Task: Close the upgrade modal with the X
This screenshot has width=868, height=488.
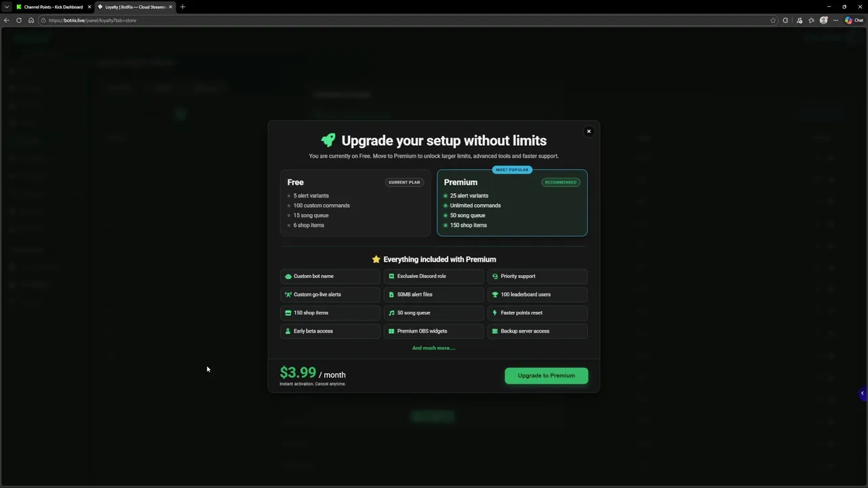Action: pyautogui.click(x=589, y=131)
